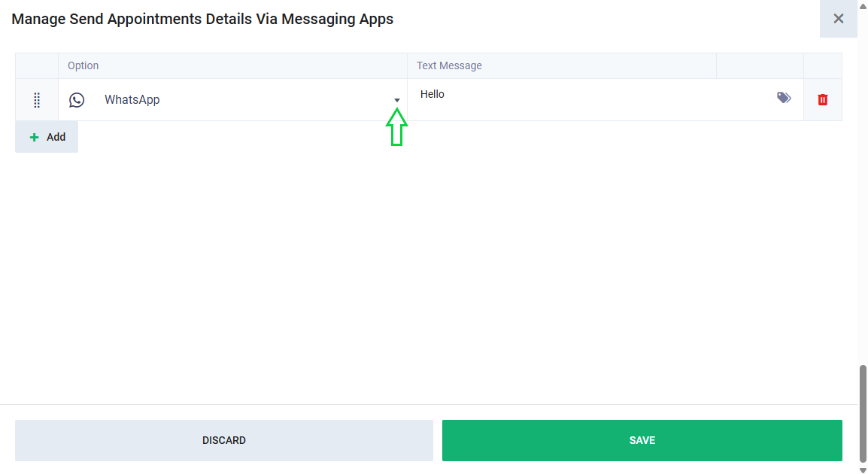This screenshot has width=868, height=474.
Task: Click the Option column header
Action: click(x=83, y=65)
